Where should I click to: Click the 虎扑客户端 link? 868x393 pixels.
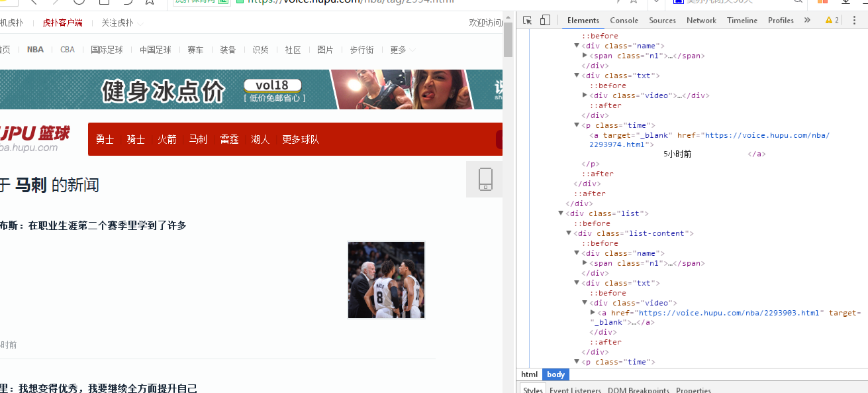coord(63,23)
